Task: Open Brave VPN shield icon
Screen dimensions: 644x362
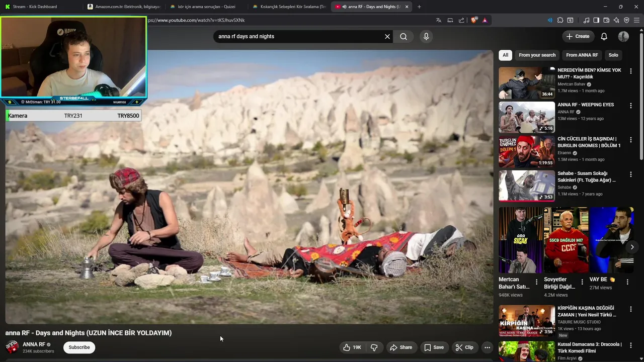Action: (x=626, y=20)
